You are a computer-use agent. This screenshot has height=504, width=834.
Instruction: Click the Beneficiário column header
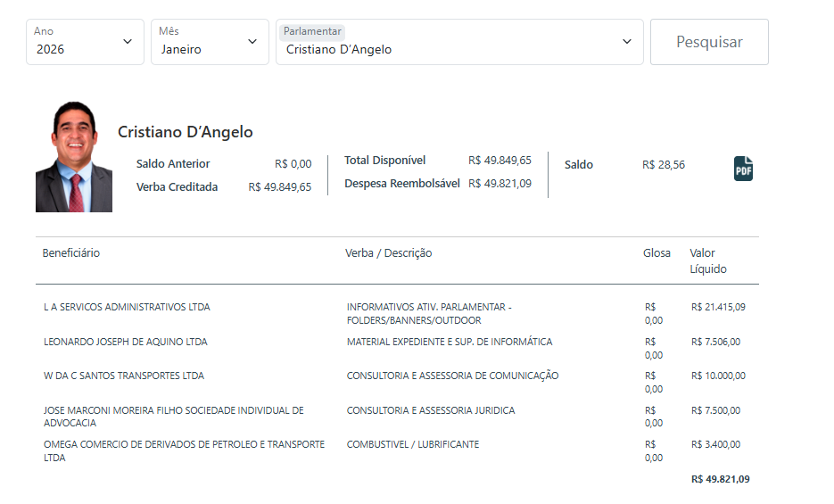pos(71,253)
